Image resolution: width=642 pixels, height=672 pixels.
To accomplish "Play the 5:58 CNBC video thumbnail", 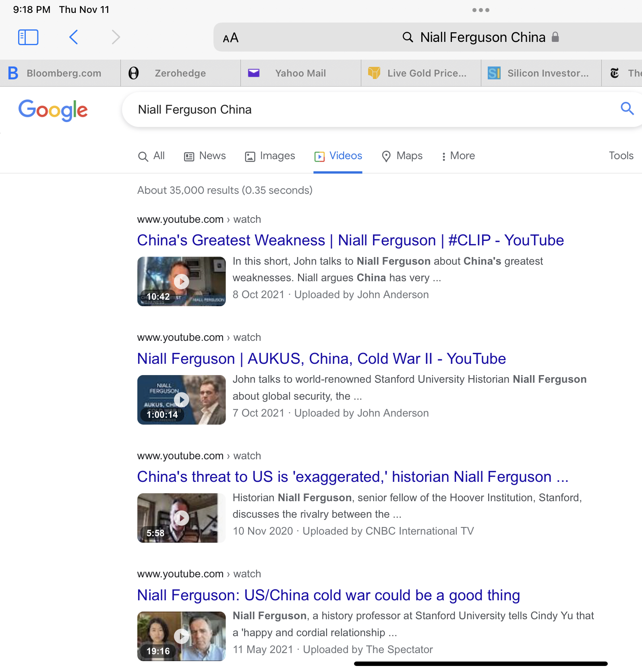I will pos(181,518).
